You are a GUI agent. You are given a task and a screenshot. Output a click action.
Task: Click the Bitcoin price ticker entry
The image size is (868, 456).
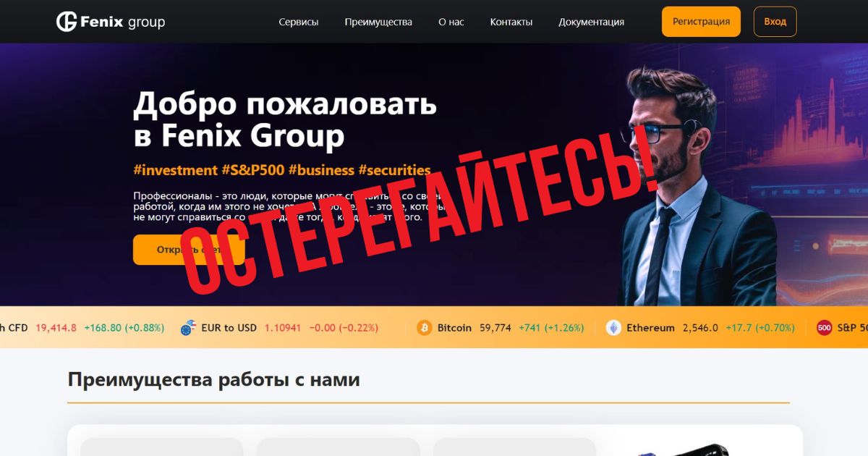[x=500, y=328]
